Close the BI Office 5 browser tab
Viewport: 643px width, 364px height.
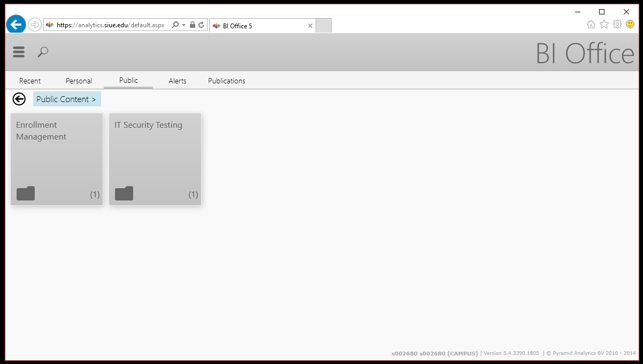310,26
